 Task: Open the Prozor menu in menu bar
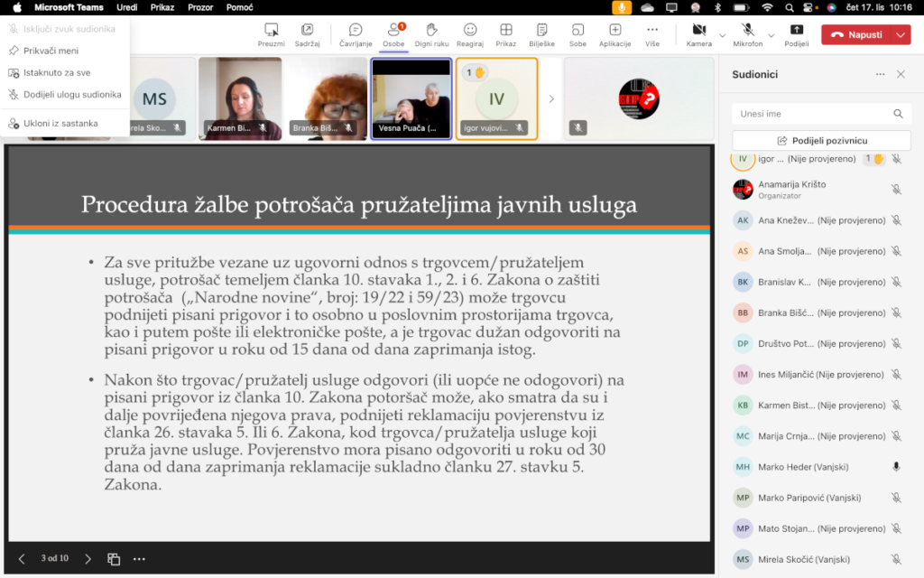(x=200, y=7)
